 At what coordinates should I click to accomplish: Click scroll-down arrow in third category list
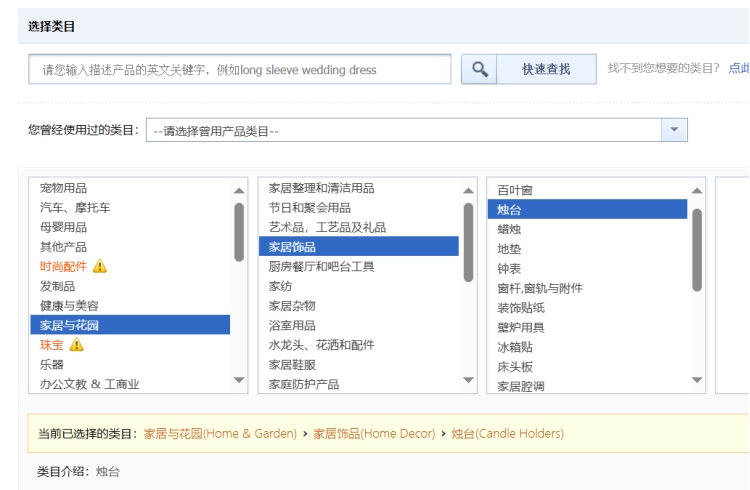pyautogui.click(x=697, y=380)
